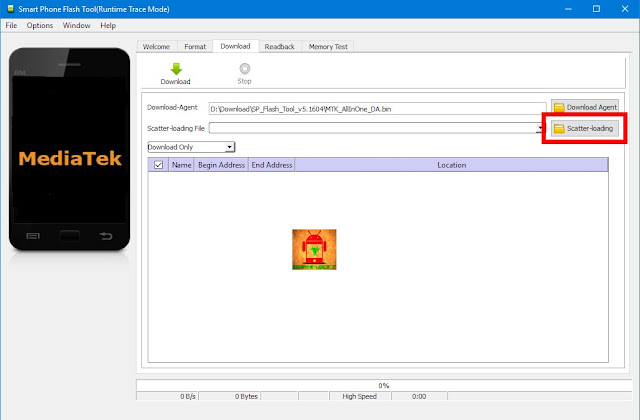Viewport: 640px width, 420px height.
Task: Toggle the select-all checkbox in table header
Action: click(x=158, y=165)
